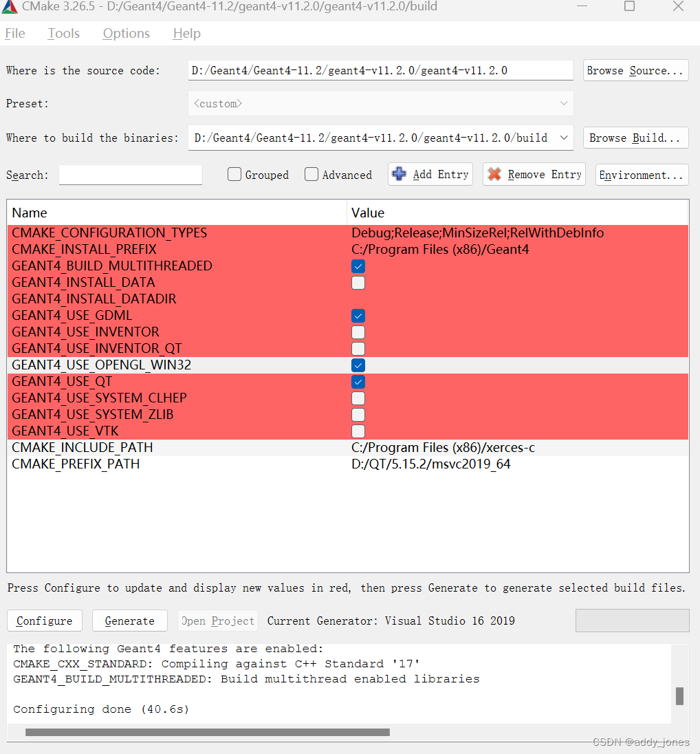Click the Remove Entry puzzle icon
Image resolution: width=700 pixels, height=754 pixels.
(x=494, y=174)
